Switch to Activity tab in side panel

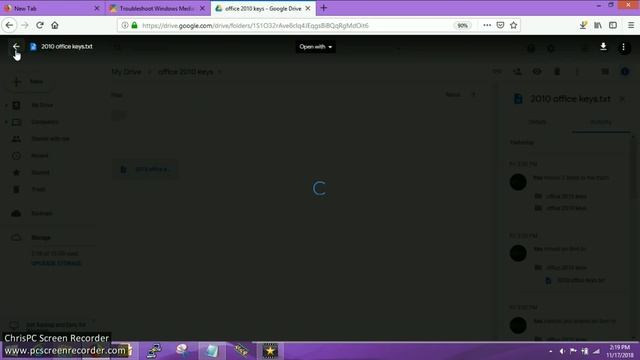pos(601,122)
